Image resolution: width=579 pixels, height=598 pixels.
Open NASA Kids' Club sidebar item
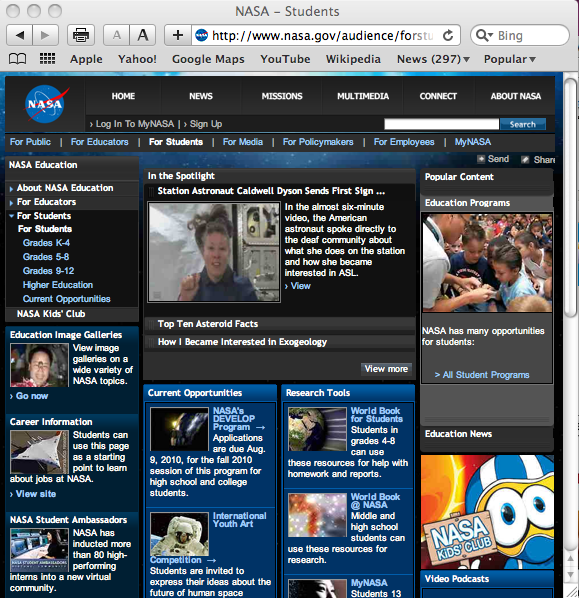point(51,314)
